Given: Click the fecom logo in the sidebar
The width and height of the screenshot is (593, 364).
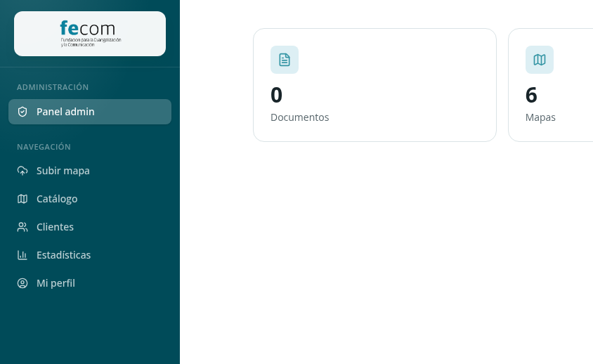Looking at the screenshot, I should (90, 34).
